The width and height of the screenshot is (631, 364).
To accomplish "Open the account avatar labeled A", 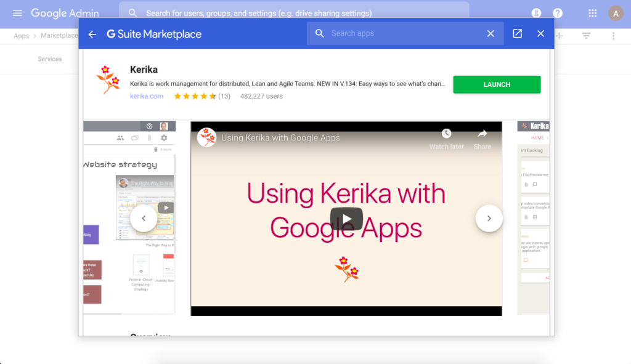I will 616,14.
